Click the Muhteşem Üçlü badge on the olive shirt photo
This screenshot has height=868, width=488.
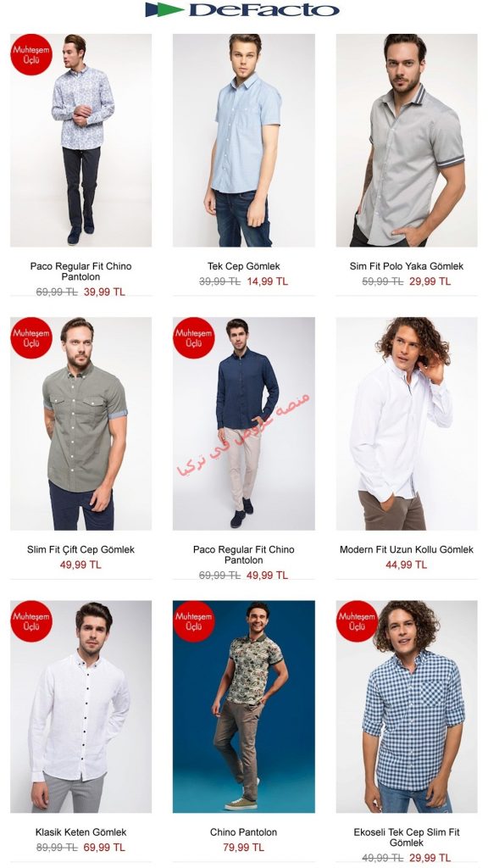[31, 337]
